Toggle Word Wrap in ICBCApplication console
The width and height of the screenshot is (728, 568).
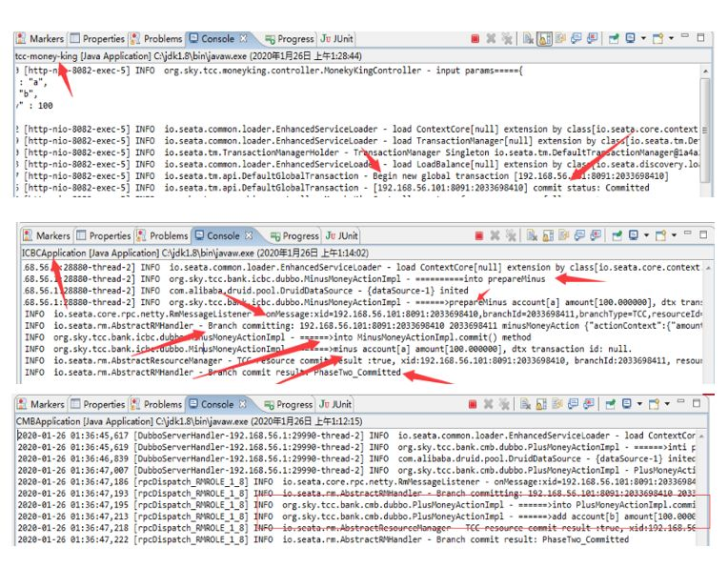tap(564, 235)
